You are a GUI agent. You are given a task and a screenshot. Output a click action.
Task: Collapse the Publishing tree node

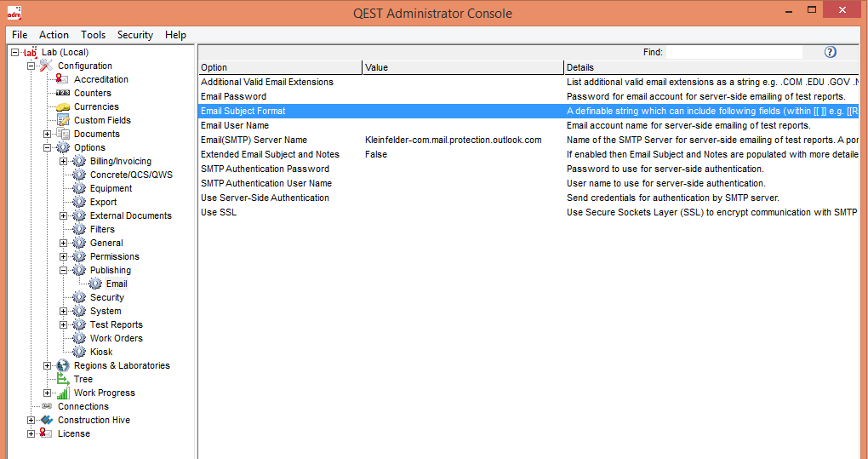point(64,270)
